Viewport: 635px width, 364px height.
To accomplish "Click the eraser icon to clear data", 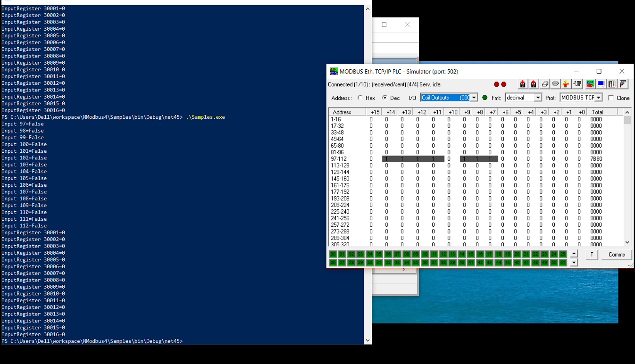I will [545, 83].
